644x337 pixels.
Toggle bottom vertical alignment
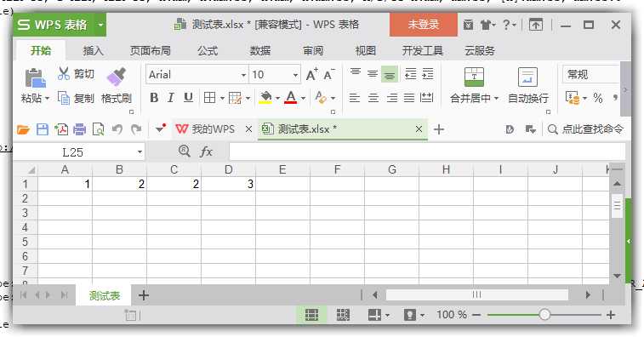[390, 74]
